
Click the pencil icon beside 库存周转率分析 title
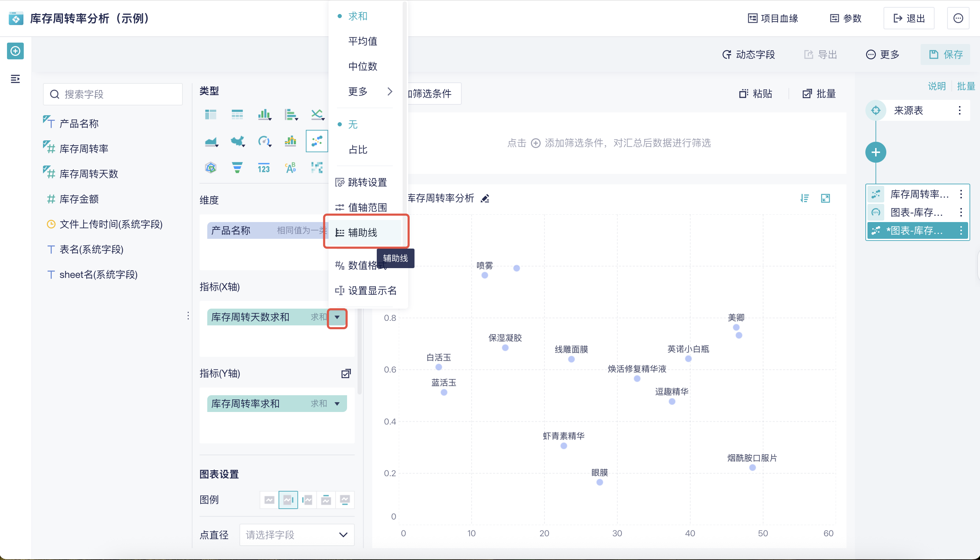click(x=485, y=198)
